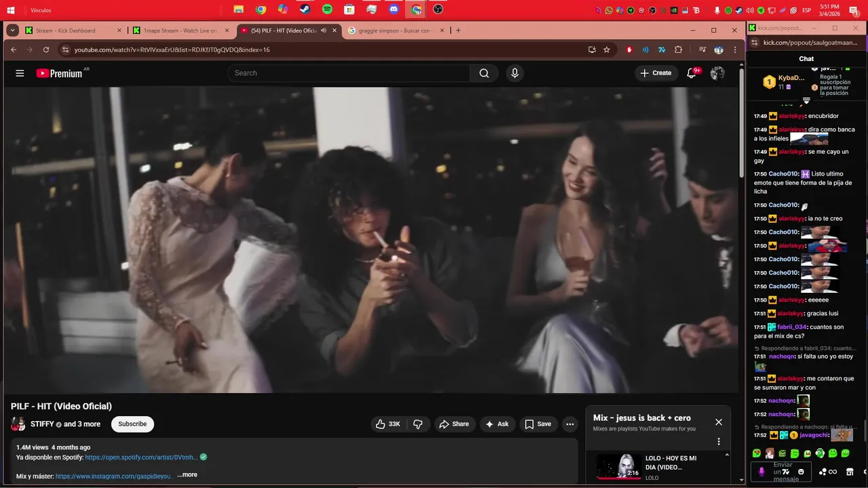Switch to 1mape Stream tab
This screenshot has width=868, height=488.
coord(181,30)
